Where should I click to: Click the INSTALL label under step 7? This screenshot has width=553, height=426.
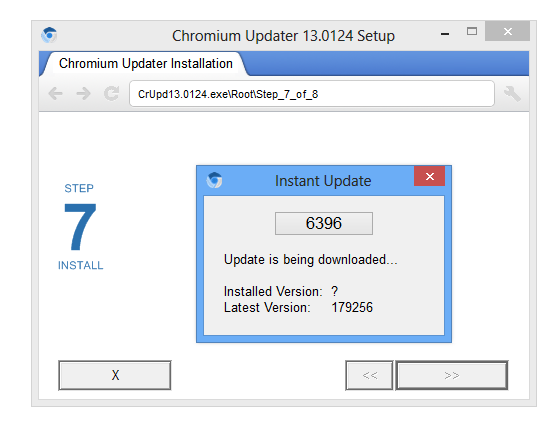tap(80, 265)
